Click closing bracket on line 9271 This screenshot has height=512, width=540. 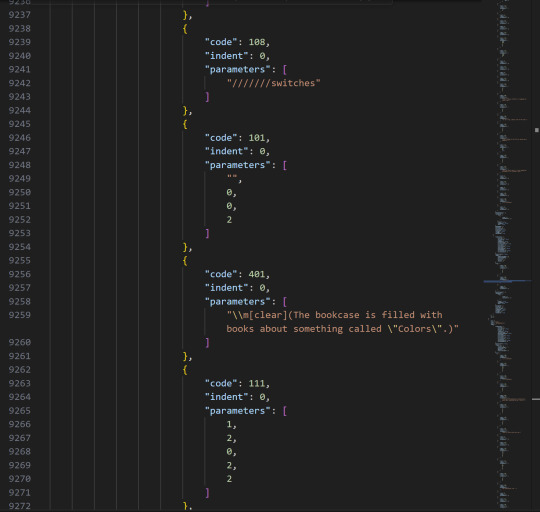pos(207,492)
